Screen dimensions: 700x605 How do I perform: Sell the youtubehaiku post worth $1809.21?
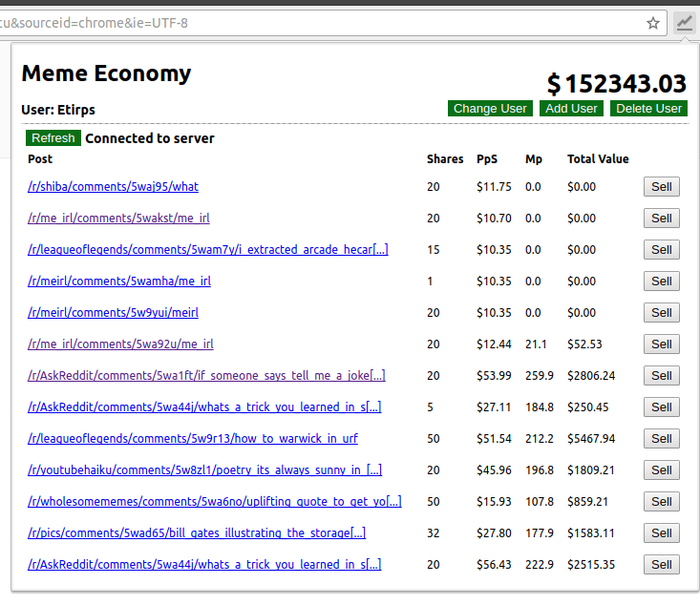tap(661, 470)
